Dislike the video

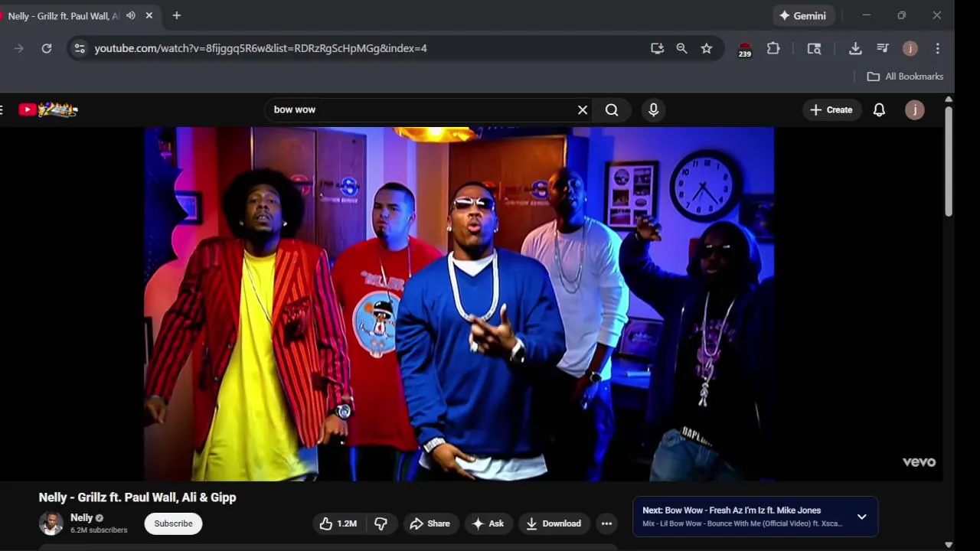point(381,523)
